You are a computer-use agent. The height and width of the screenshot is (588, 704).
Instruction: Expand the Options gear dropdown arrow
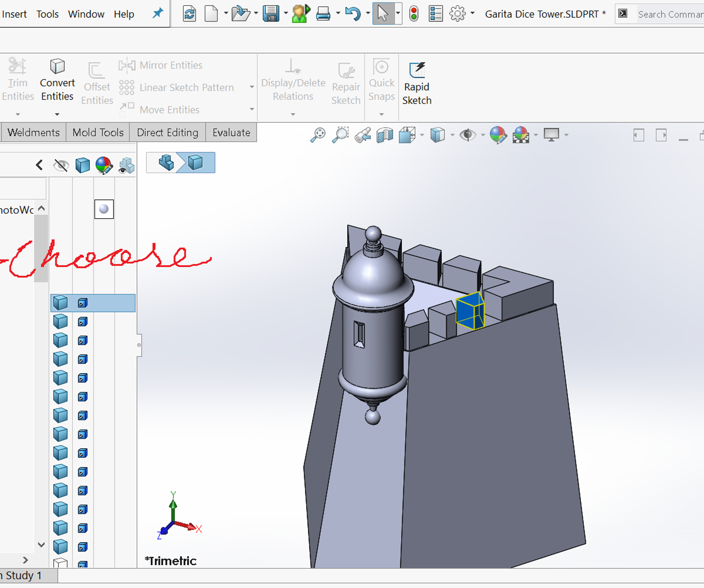[472, 13]
